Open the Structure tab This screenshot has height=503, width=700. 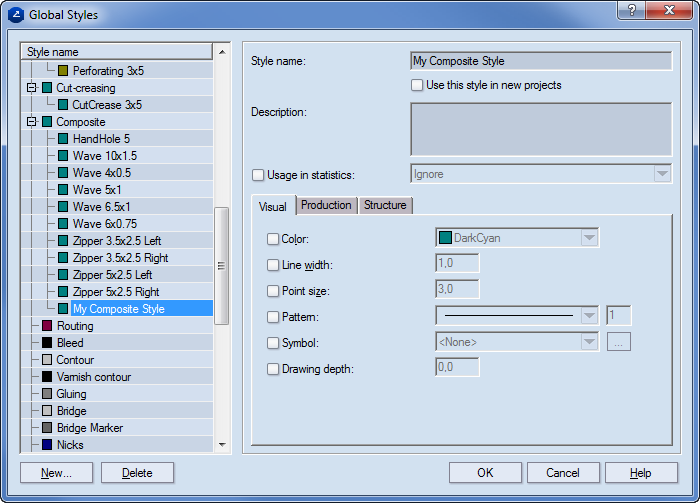(x=385, y=205)
